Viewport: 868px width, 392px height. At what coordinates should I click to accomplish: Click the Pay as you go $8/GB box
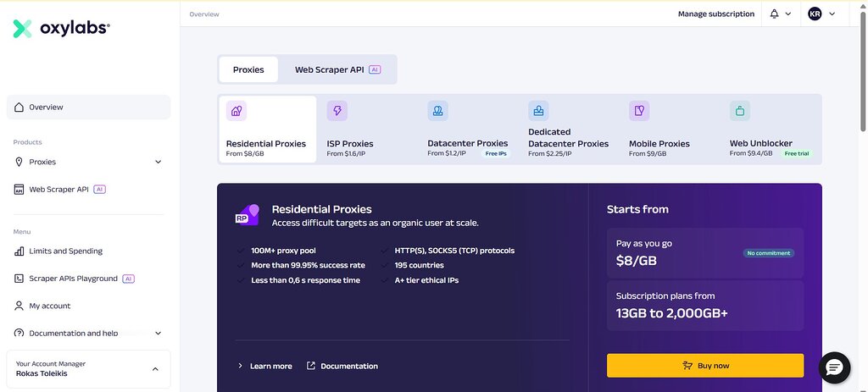[705, 252]
